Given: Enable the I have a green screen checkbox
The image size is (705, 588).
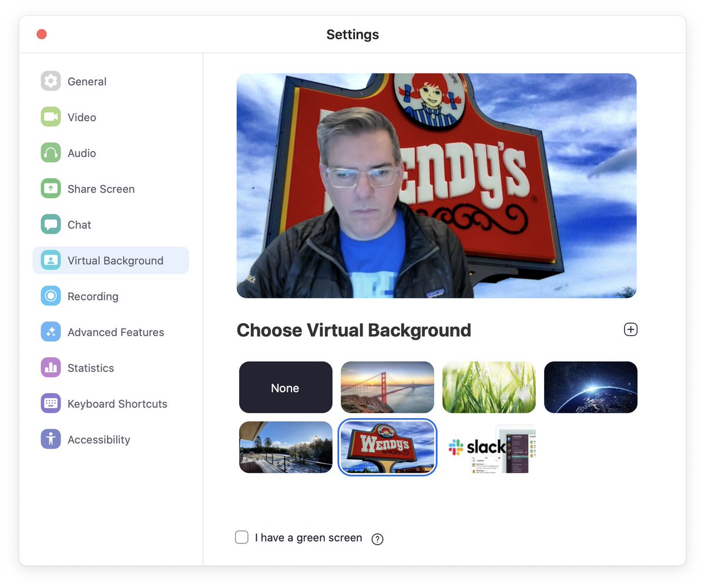Looking at the screenshot, I should pos(241,537).
